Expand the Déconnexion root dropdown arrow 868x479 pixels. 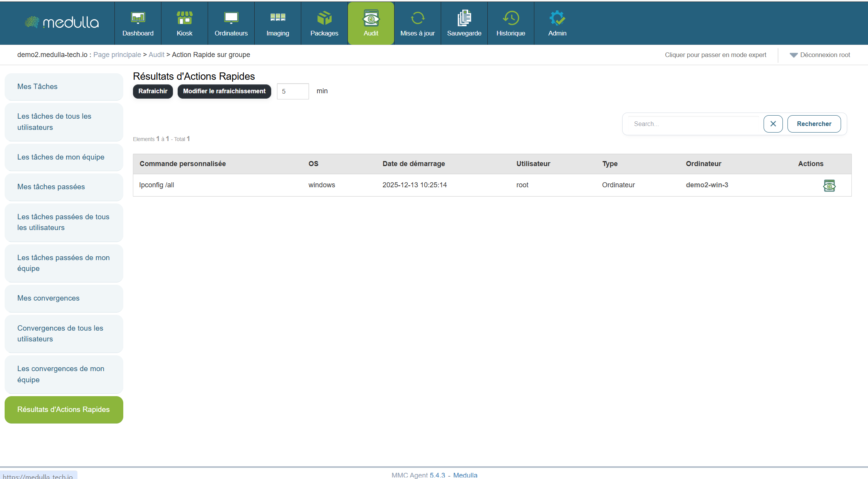[794, 55]
